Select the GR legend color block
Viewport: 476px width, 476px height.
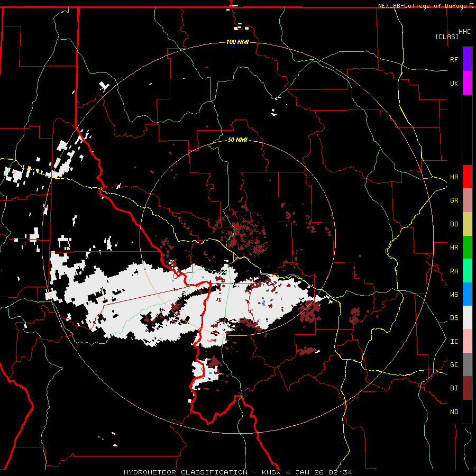(x=467, y=200)
